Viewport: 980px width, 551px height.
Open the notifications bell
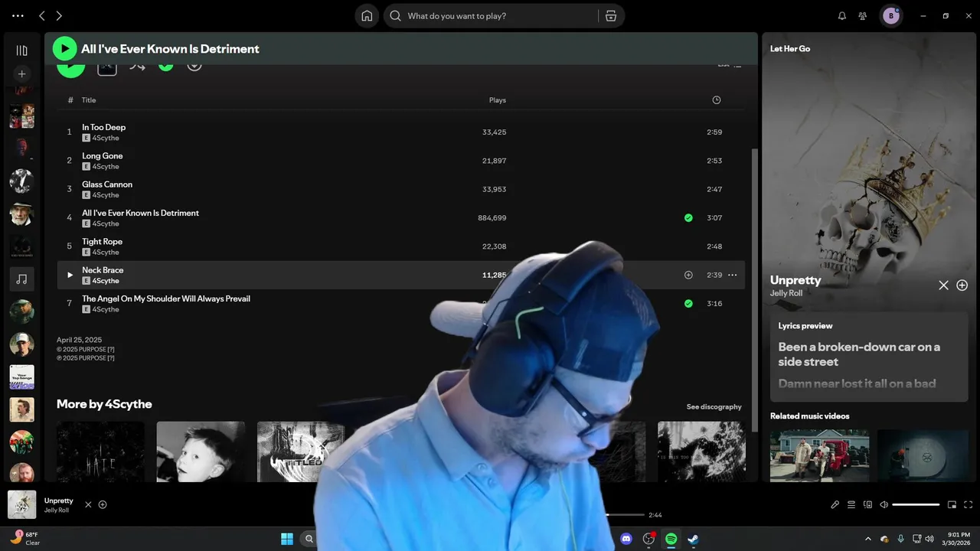[x=842, y=16]
